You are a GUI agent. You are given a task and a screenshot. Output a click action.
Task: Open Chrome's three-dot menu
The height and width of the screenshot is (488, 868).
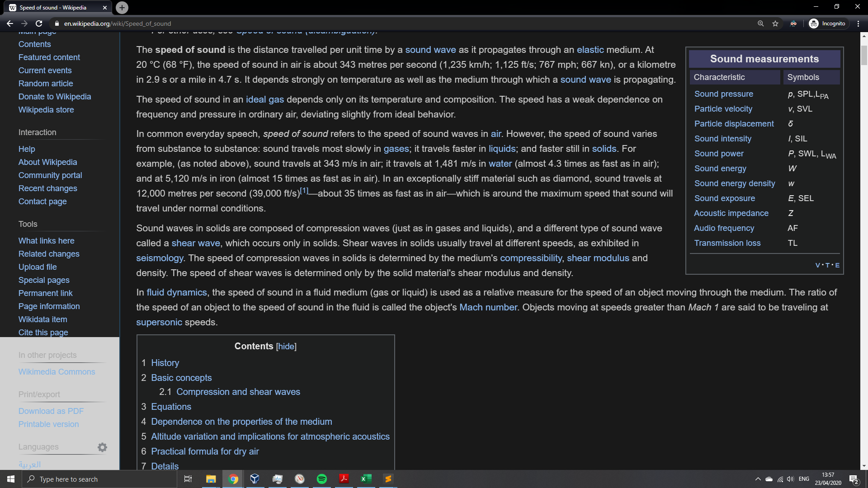(x=858, y=23)
